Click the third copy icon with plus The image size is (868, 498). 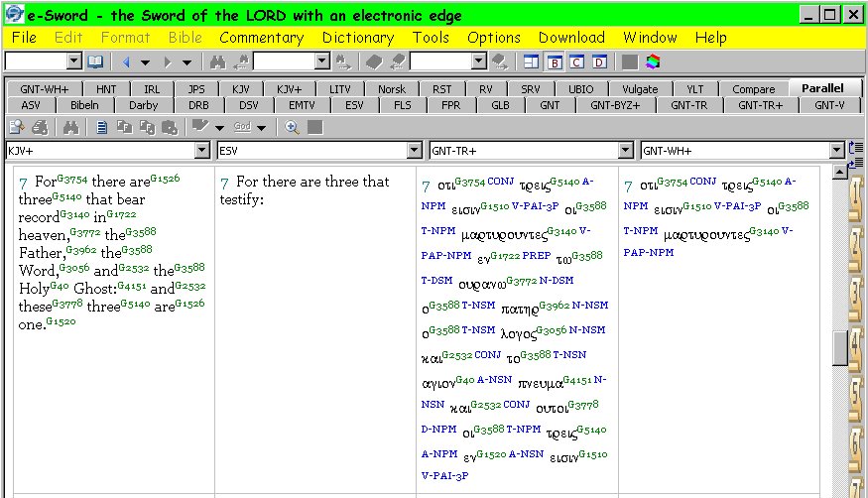tap(170, 127)
